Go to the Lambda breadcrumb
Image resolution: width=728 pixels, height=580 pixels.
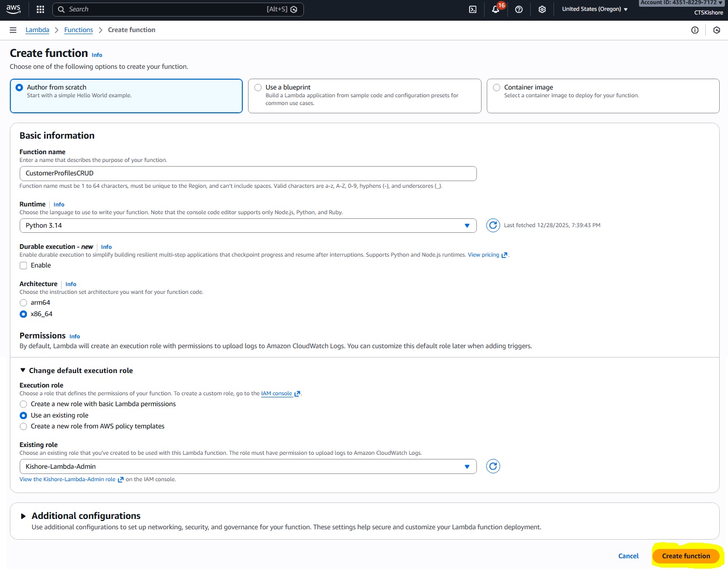[x=37, y=30]
